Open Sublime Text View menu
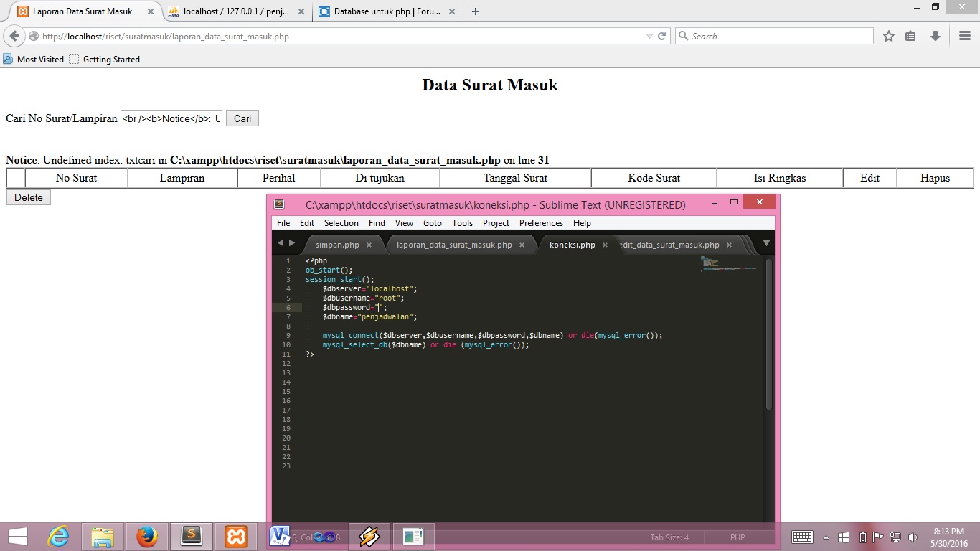 click(404, 223)
